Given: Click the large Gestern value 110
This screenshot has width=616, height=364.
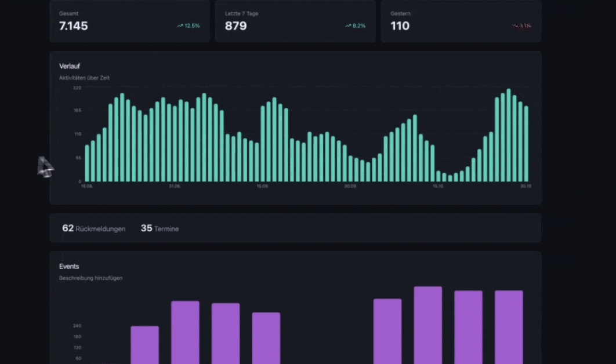Looking at the screenshot, I should [x=400, y=26].
